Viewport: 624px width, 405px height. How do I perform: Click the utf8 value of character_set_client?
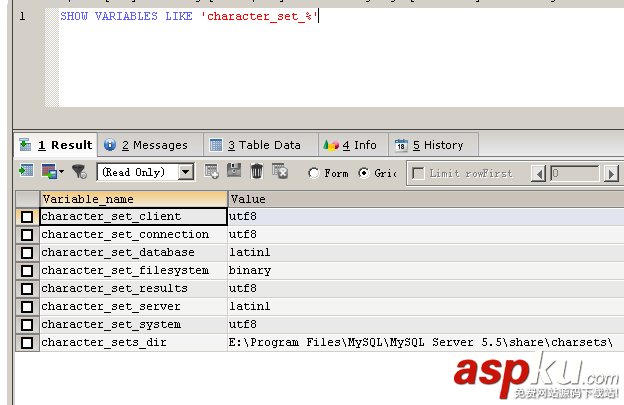pos(243,216)
